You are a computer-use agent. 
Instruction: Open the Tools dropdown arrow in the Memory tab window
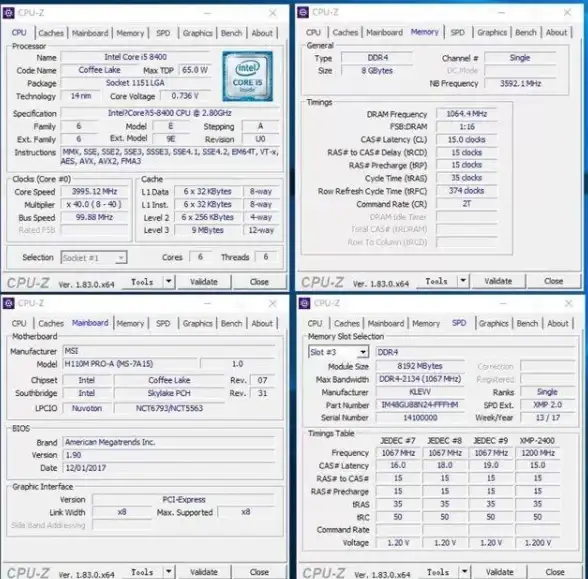click(463, 280)
